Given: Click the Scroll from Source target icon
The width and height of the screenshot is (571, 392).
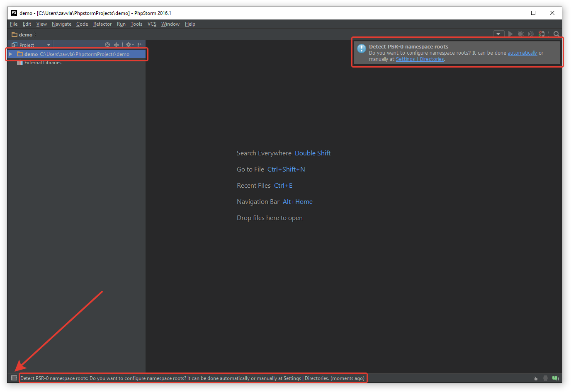Looking at the screenshot, I should click(107, 45).
